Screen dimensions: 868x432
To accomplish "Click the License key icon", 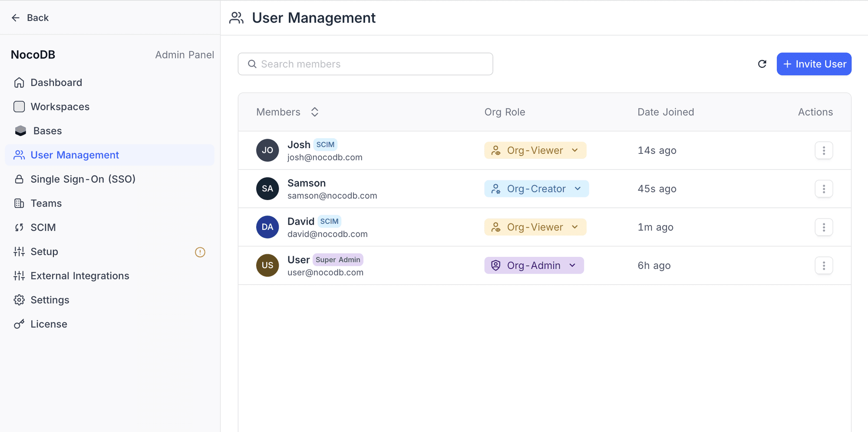I will [19, 324].
